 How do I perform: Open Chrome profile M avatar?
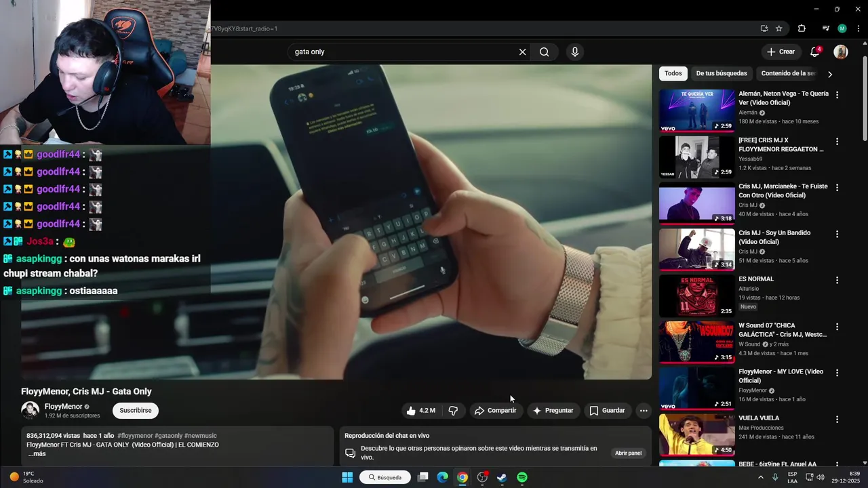pyautogui.click(x=842, y=28)
